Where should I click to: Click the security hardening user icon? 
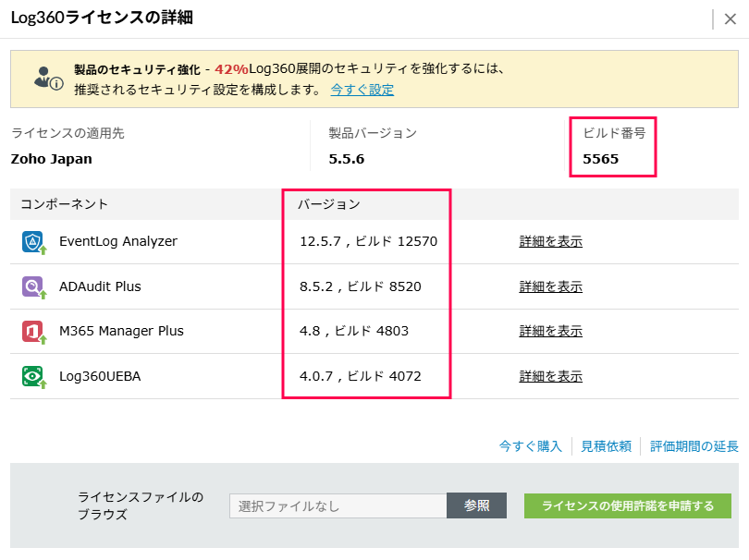pos(46,78)
